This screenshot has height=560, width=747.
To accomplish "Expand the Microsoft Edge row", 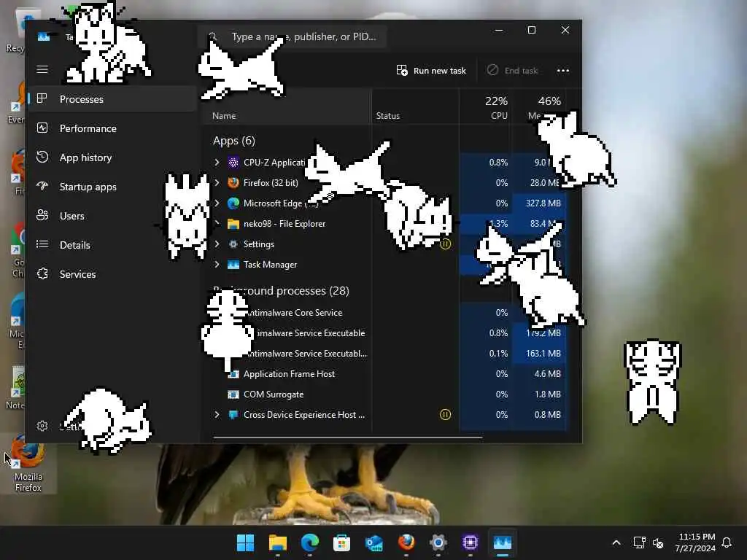I will pos(217,203).
